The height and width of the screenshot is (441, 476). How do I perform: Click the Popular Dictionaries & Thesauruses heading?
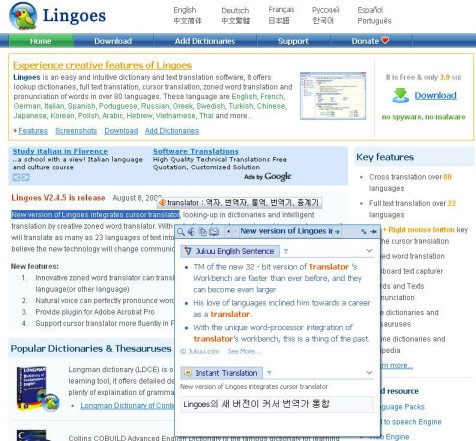tap(91, 348)
